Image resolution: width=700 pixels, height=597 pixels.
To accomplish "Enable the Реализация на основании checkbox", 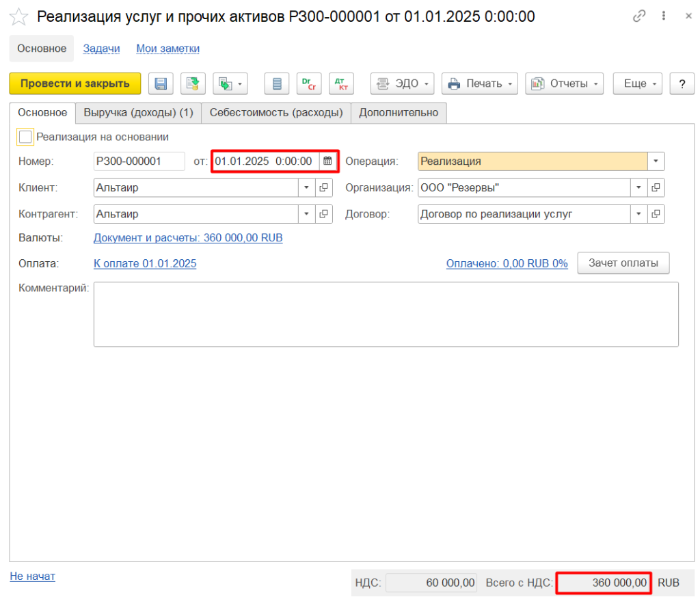I will 25,137.
